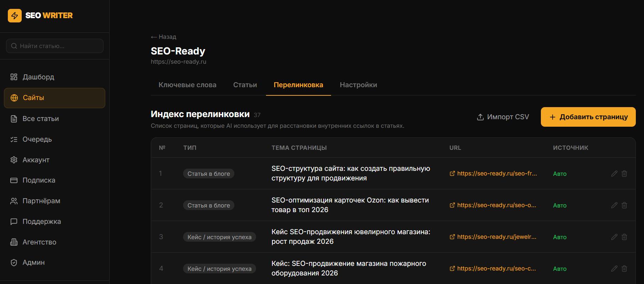
Task: Click Кейс / история успеха badge in row 4
Action: click(x=219, y=269)
